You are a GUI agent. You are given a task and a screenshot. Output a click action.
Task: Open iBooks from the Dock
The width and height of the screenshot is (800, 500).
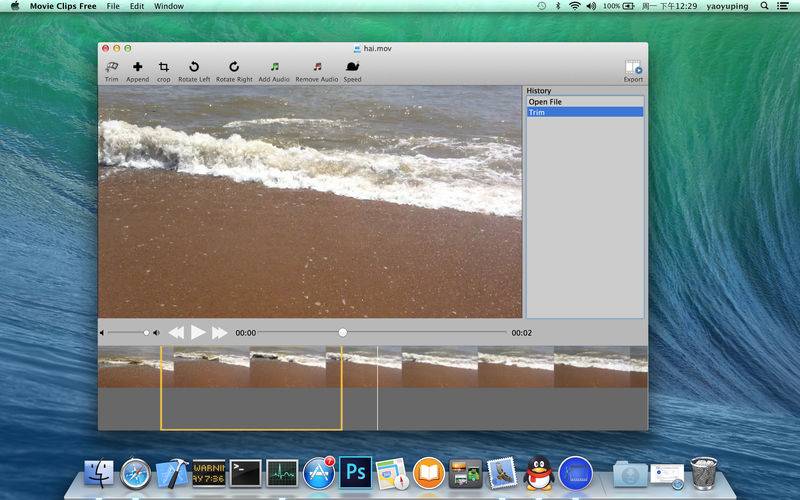tap(429, 473)
